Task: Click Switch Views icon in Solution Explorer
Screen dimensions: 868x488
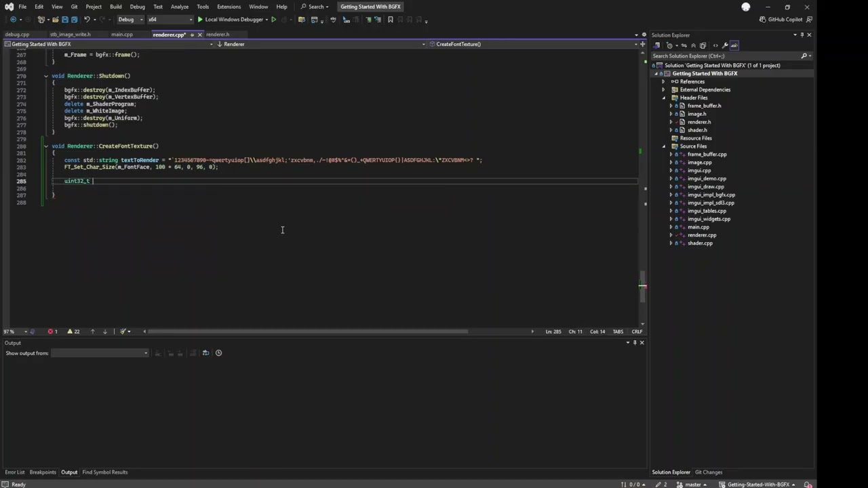Action: [x=656, y=45]
